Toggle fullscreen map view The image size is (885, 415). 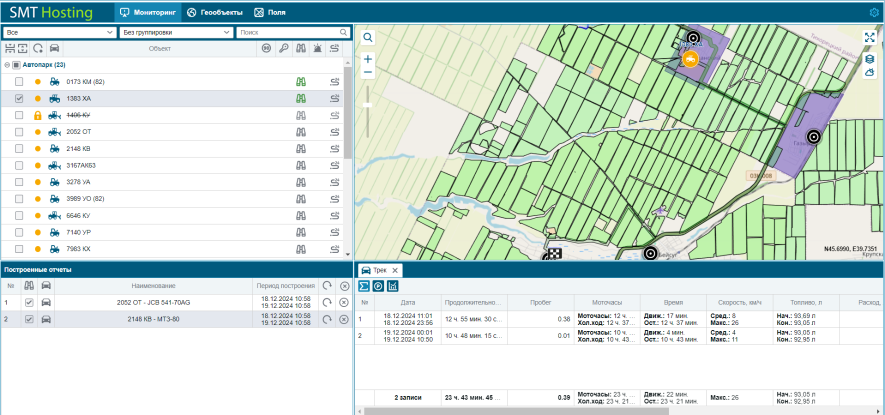click(x=870, y=37)
